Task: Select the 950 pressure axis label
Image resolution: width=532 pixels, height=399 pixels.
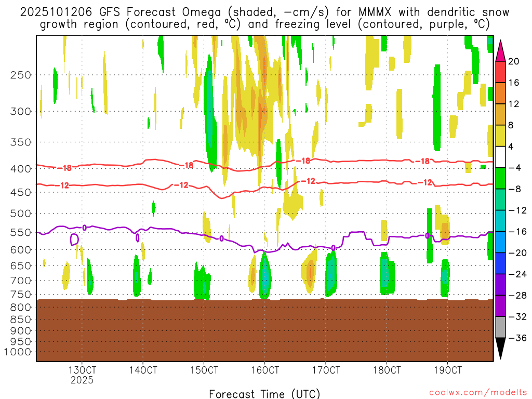Action: click(21, 342)
